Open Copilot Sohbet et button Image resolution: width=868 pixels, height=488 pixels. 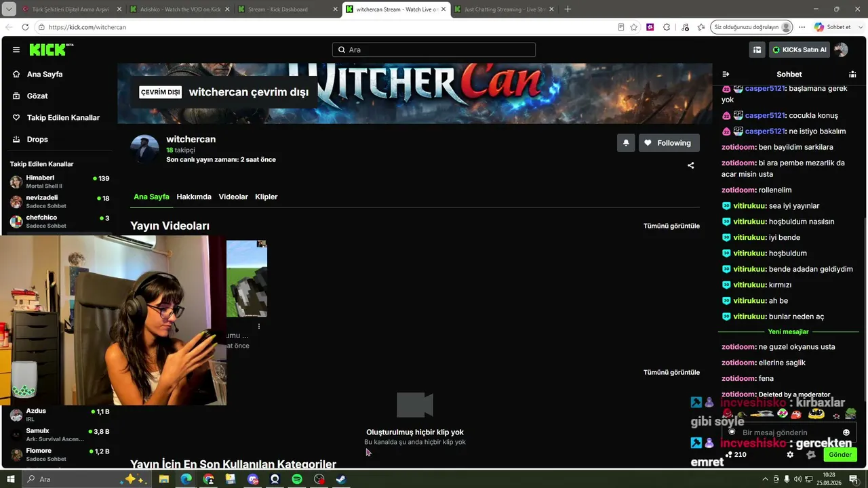[833, 27]
